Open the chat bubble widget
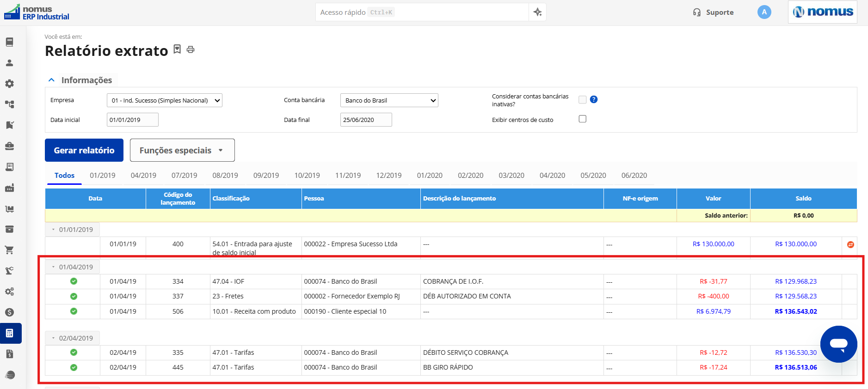The height and width of the screenshot is (389, 868). (838, 344)
